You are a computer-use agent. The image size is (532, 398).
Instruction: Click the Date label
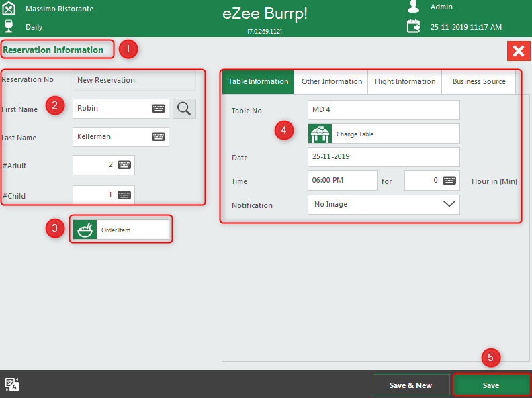(240, 158)
